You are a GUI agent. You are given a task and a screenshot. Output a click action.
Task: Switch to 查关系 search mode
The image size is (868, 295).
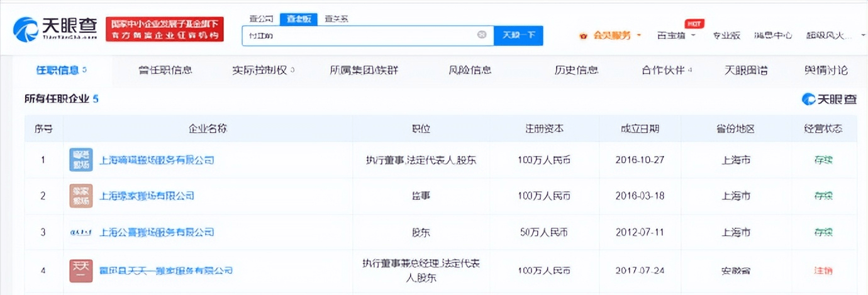pyautogui.click(x=336, y=18)
